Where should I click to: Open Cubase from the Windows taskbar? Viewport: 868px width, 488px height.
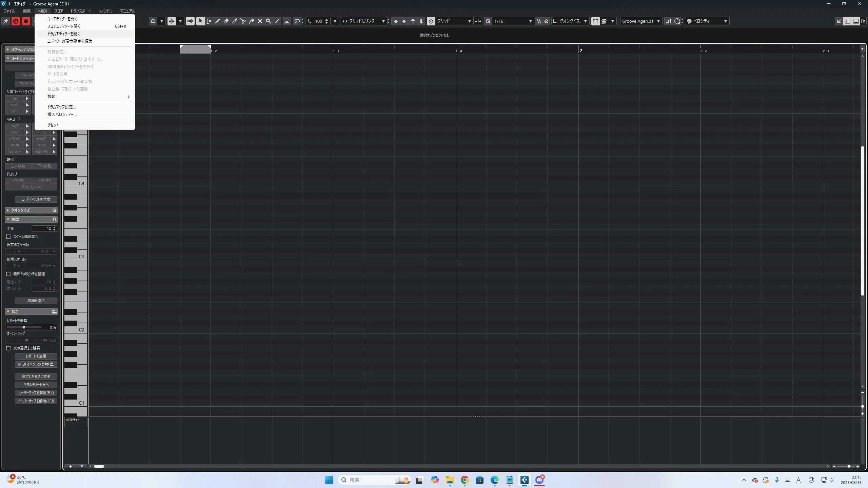point(525,480)
